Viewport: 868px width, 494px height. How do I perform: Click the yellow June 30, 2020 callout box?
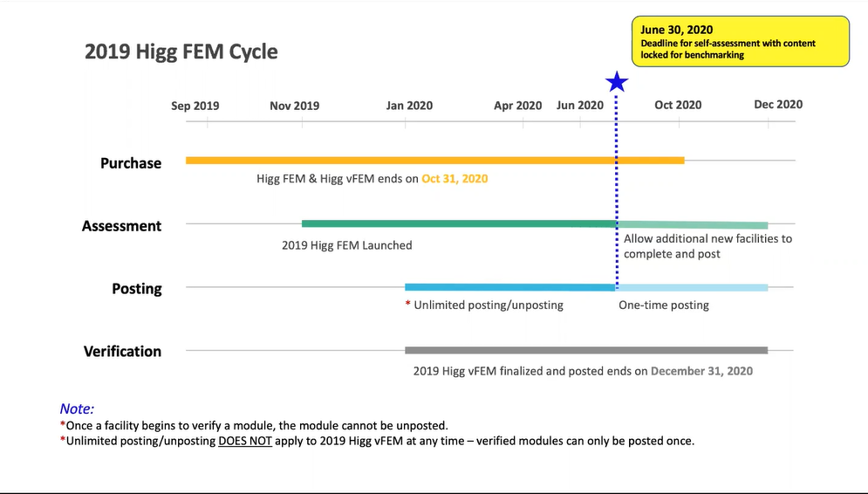[740, 41]
